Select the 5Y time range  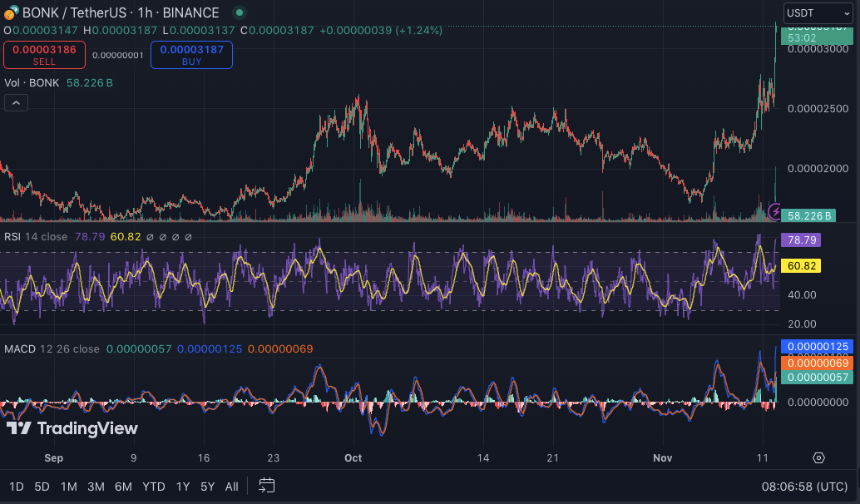pos(207,487)
